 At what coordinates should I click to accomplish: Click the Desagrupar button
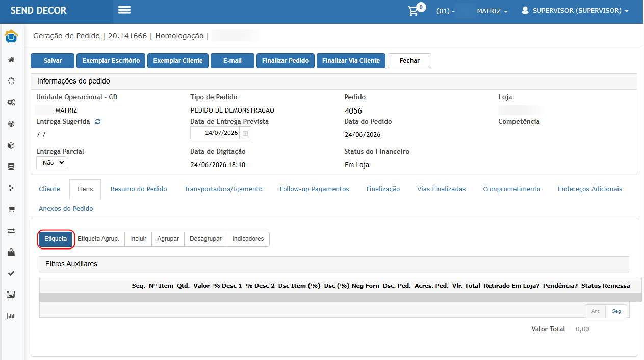[205, 239]
